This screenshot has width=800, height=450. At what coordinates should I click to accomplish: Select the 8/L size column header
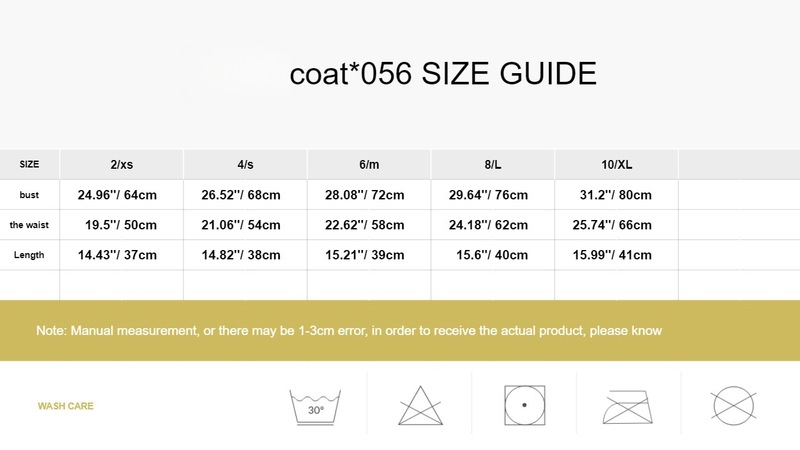coord(492,164)
